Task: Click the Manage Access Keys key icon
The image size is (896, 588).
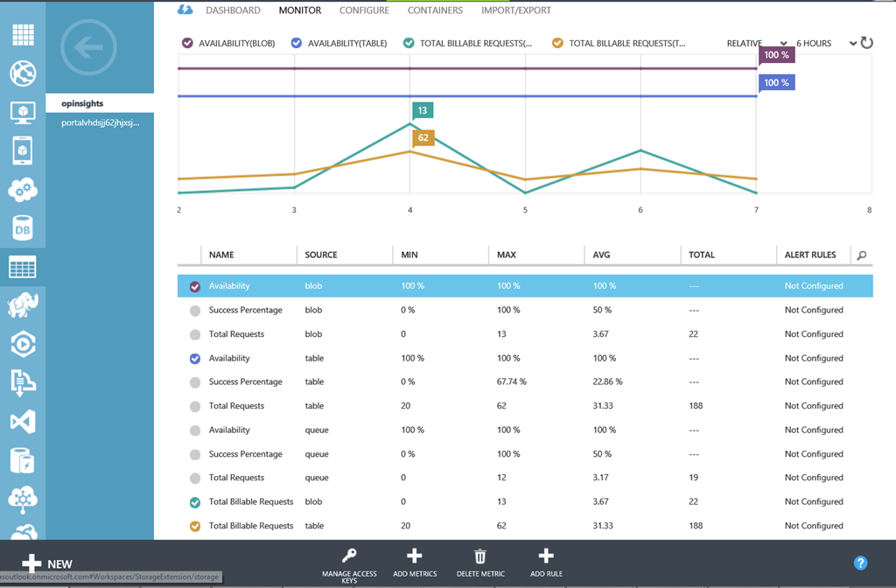Action: point(349,556)
